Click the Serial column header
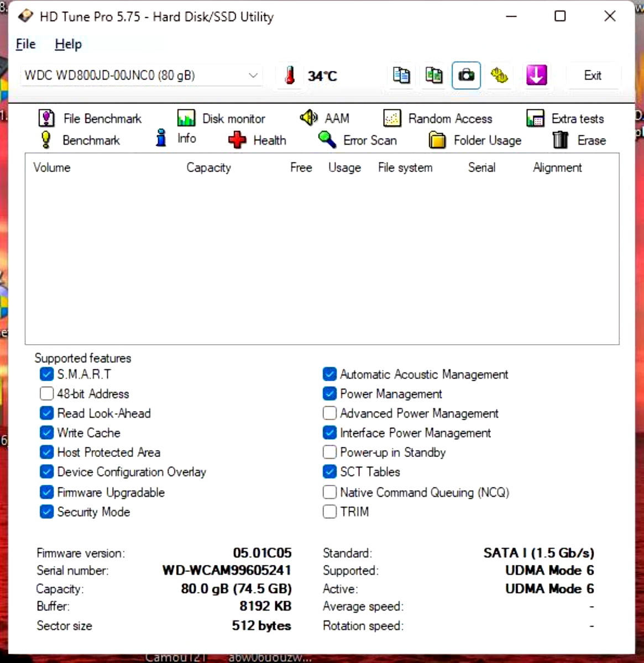This screenshot has width=644, height=663. pos(482,167)
